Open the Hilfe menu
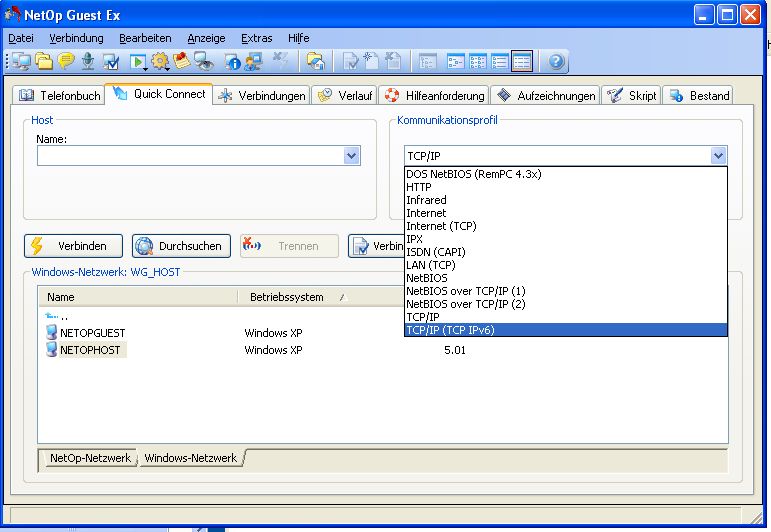 (298, 38)
